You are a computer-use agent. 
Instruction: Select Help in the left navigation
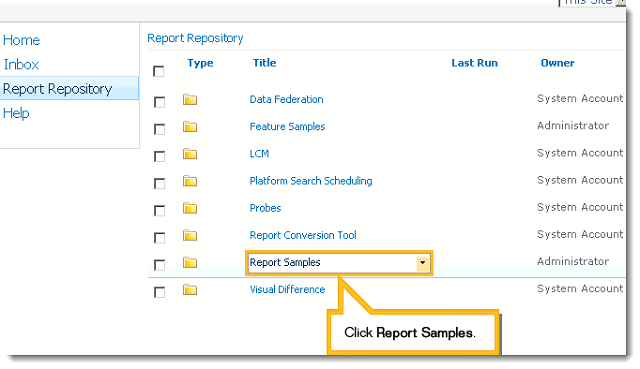(16, 113)
